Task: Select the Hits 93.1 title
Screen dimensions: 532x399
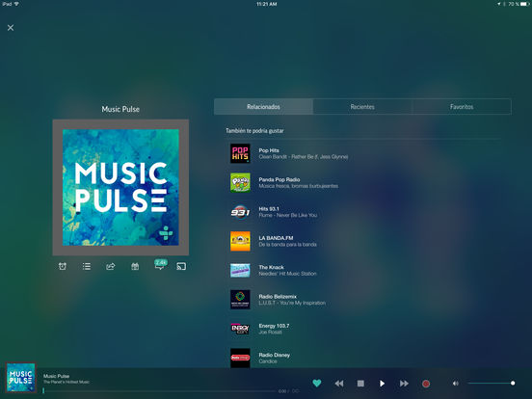Action: pyautogui.click(x=269, y=209)
